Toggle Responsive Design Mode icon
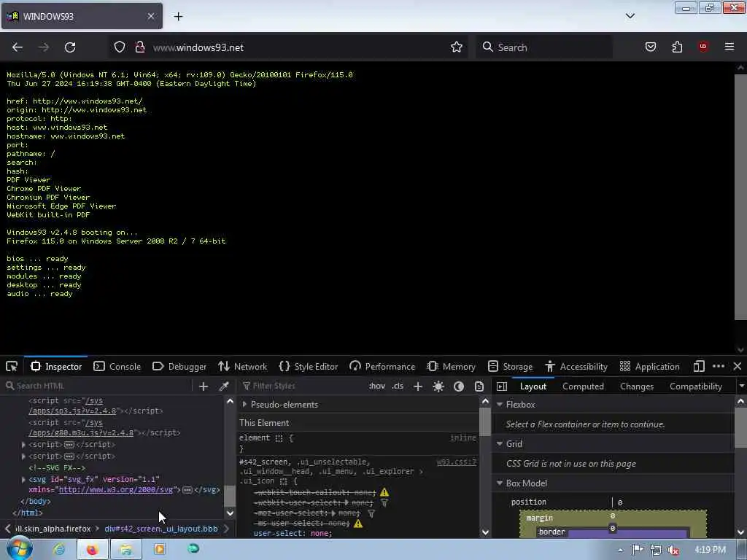 coord(698,366)
